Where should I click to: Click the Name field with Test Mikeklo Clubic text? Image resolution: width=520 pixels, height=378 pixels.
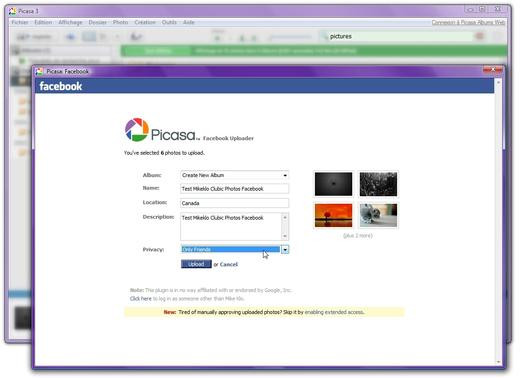[x=234, y=189]
